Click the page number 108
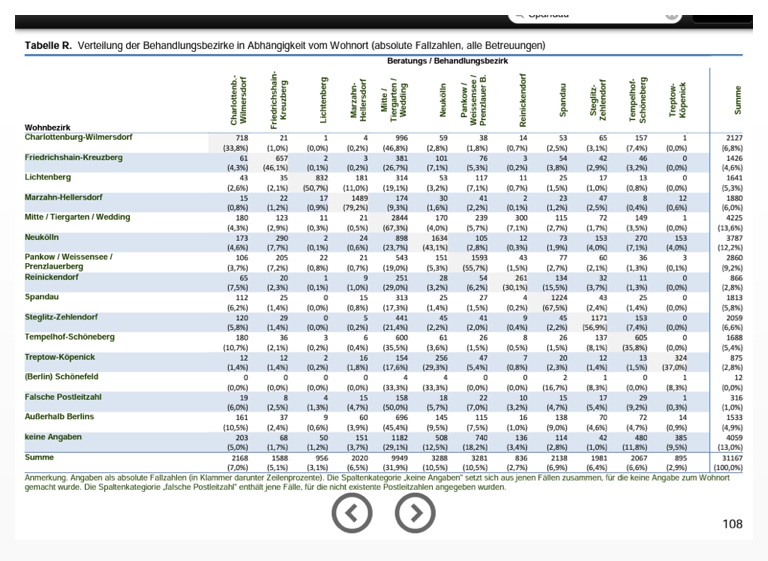This screenshot has height=561, width=768. tap(732, 524)
